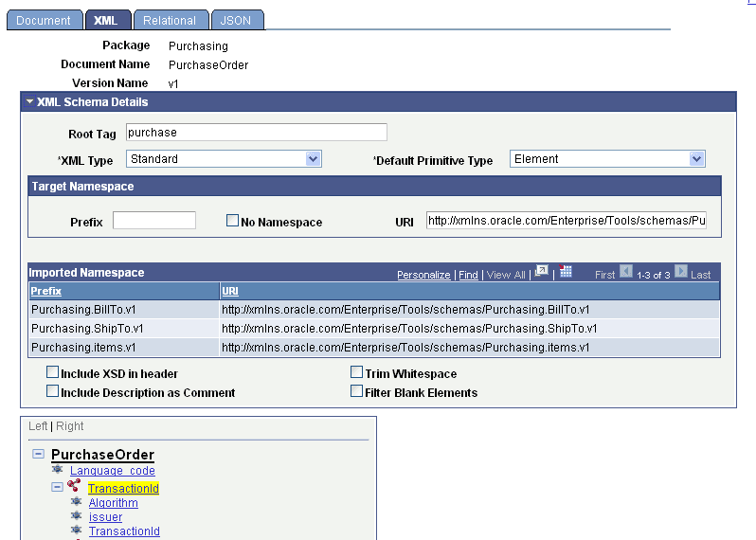Image resolution: width=756 pixels, height=540 pixels.
Task: Open the PurchaseOrder root tree item
Action: 102,455
